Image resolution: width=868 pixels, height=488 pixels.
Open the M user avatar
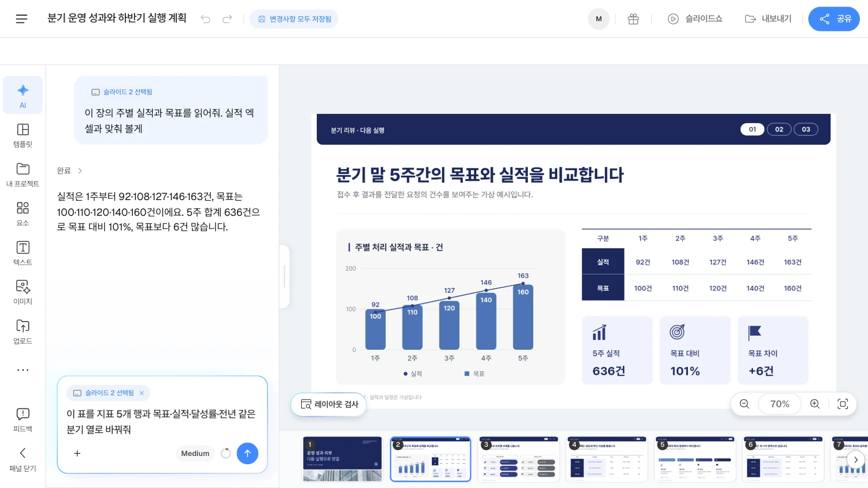point(599,19)
